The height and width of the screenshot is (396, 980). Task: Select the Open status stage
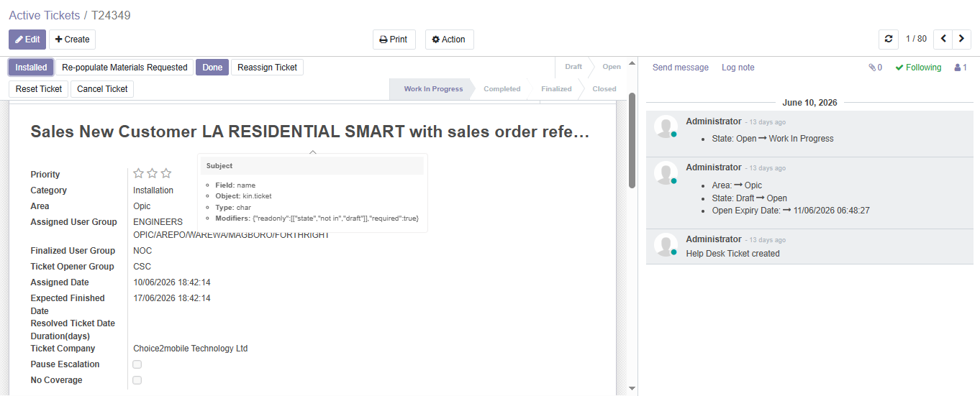(x=612, y=67)
